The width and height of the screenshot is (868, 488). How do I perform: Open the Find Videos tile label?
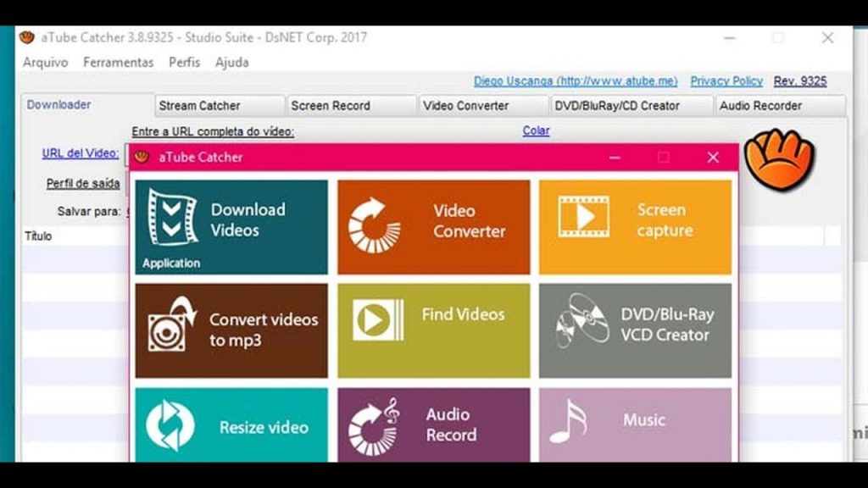[464, 314]
